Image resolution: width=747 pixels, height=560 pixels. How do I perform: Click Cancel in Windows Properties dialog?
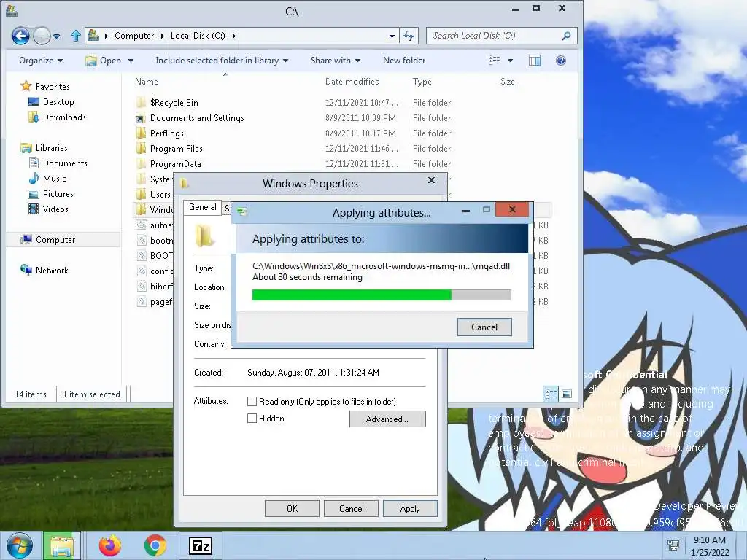pyautogui.click(x=351, y=508)
